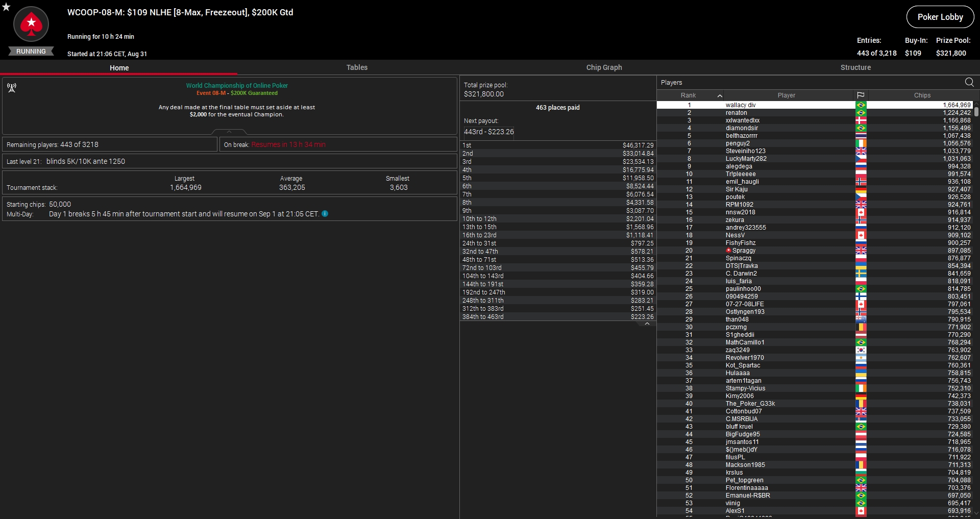Collapse the tournament description panel chevron

point(229,132)
